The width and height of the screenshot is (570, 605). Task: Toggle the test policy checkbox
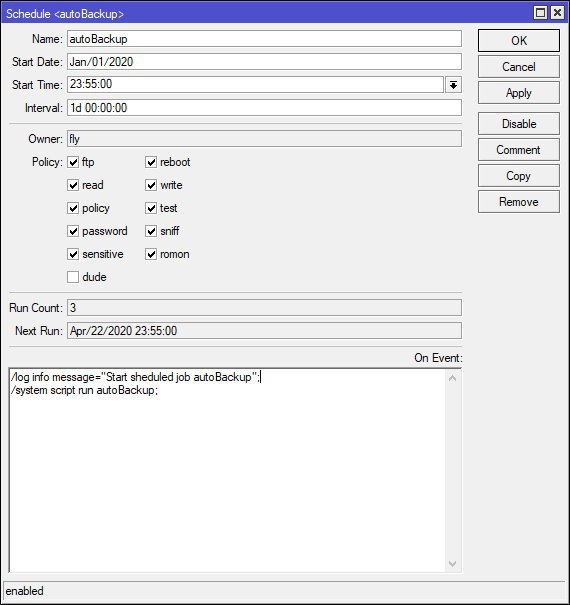tap(151, 208)
